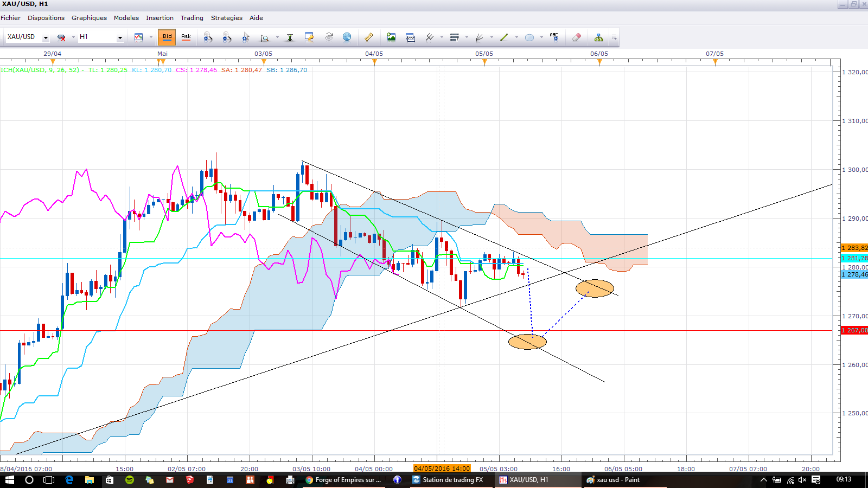Click the chart type icon

tap(139, 37)
